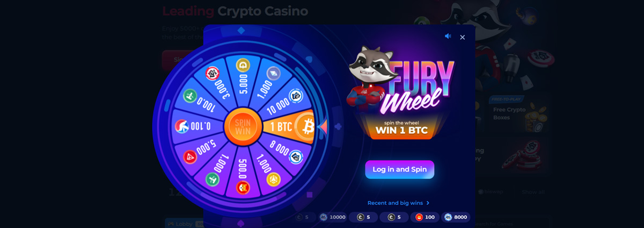Viewport: 644px width, 228px height.
Task: Expand the Recent and big wins chevron
Action: click(x=428, y=203)
